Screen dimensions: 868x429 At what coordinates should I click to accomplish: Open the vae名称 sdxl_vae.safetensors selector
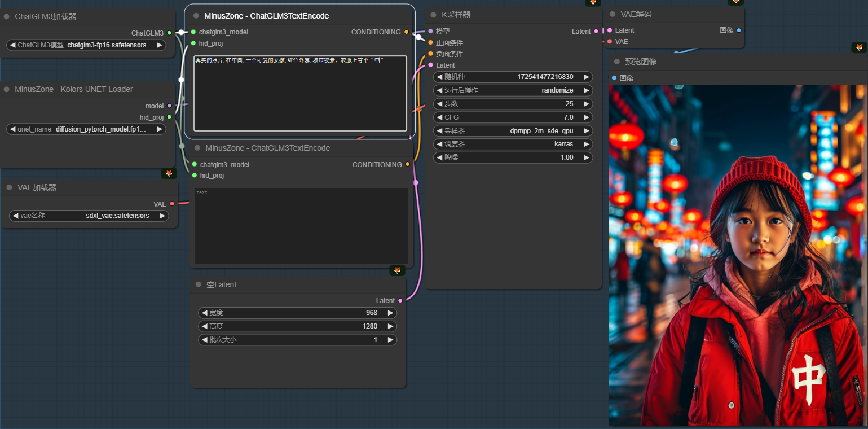(x=89, y=216)
